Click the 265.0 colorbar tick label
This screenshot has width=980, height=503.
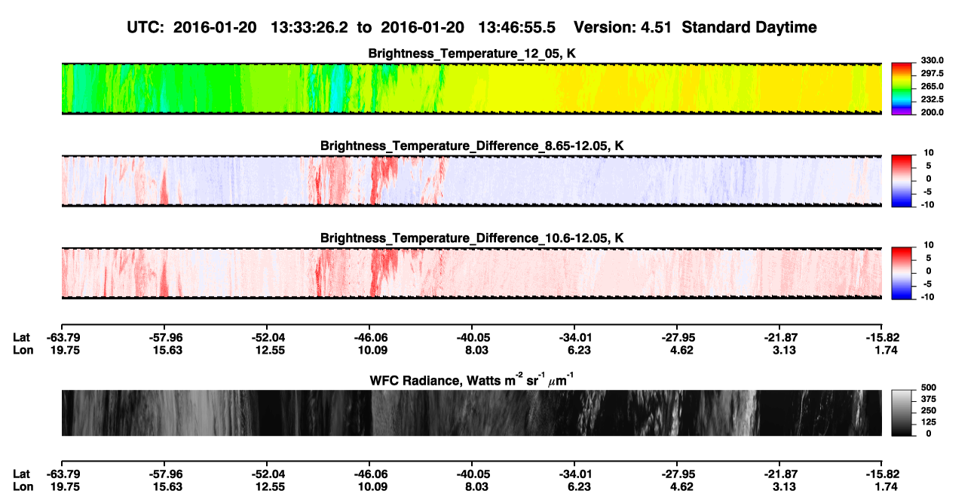click(933, 87)
